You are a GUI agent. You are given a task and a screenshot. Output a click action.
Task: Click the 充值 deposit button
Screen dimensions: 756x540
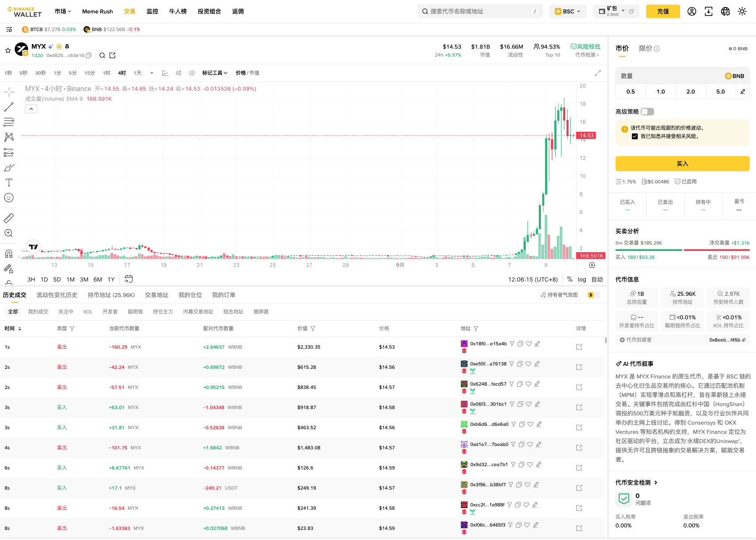pos(663,11)
